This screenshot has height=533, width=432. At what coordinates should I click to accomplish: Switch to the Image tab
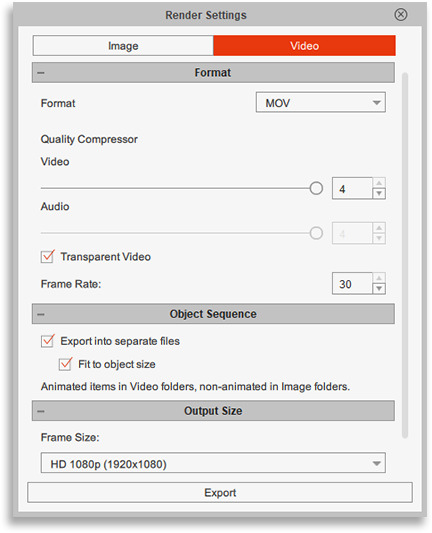tap(123, 46)
